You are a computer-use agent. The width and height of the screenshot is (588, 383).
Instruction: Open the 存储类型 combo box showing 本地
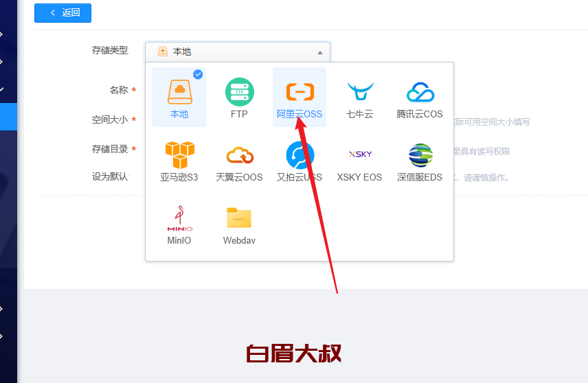point(238,51)
